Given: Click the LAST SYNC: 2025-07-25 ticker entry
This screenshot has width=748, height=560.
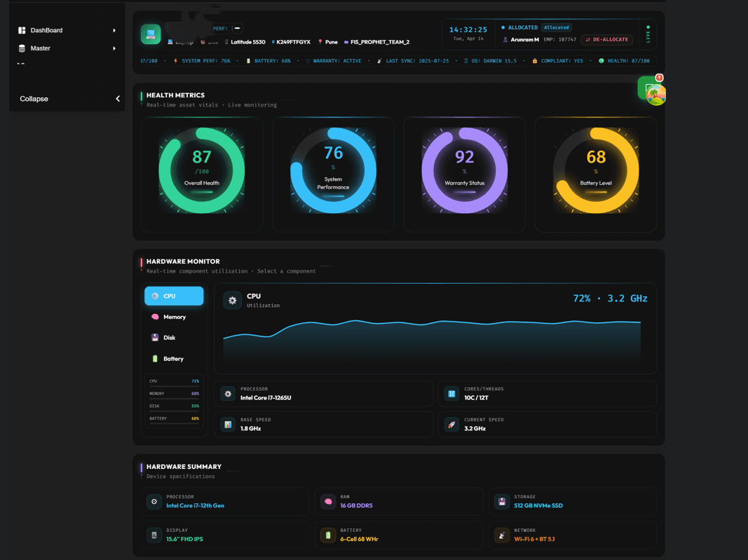Looking at the screenshot, I should tap(417, 61).
